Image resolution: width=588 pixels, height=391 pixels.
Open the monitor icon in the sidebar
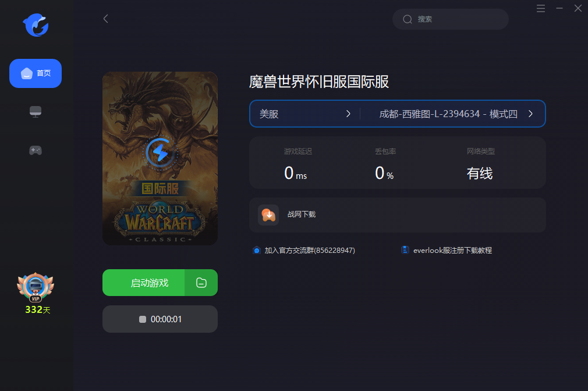tap(36, 112)
